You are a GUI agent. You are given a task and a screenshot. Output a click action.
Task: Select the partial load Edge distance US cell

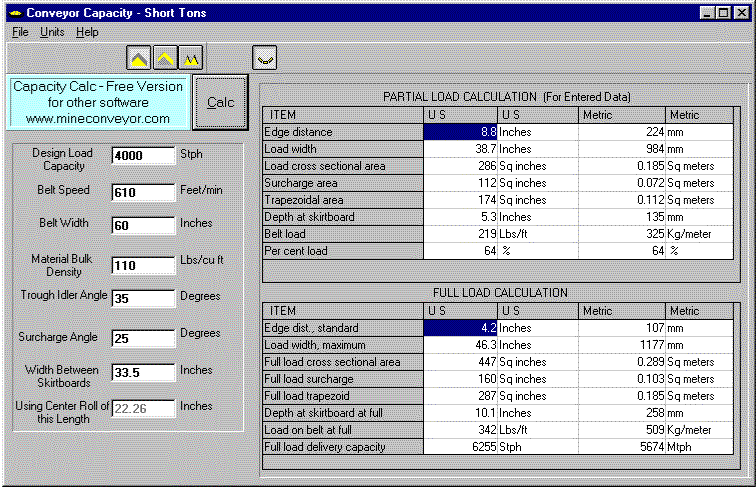click(460, 132)
